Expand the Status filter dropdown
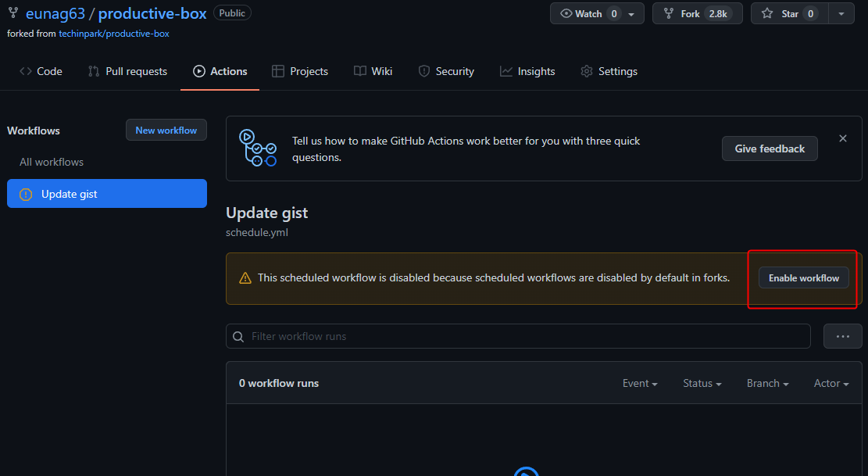The width and height of the screenshot is (868, 476). (702, 383)
